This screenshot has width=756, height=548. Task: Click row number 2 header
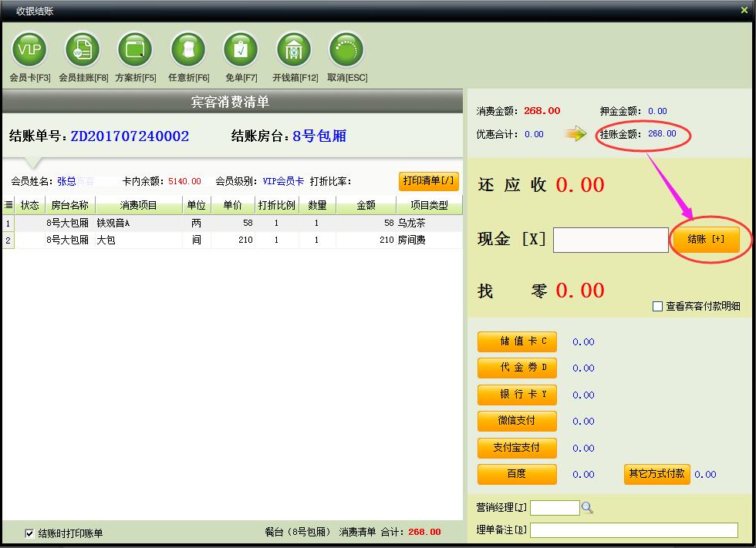(x=8, y=240)
